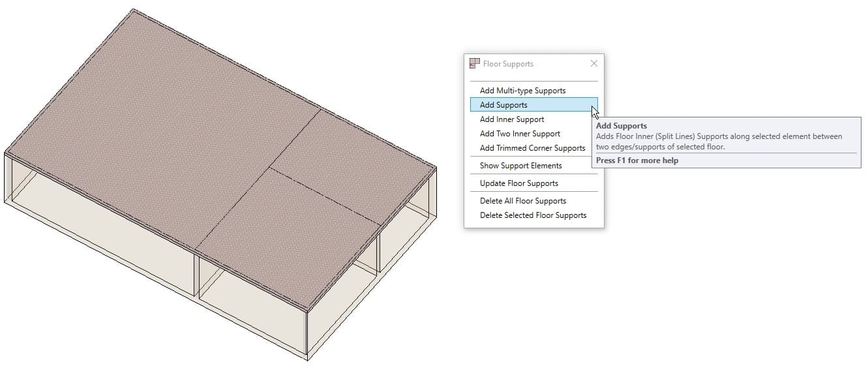Run Update Floor Supports
Screen dimensions: 868x366
(533, 183)
